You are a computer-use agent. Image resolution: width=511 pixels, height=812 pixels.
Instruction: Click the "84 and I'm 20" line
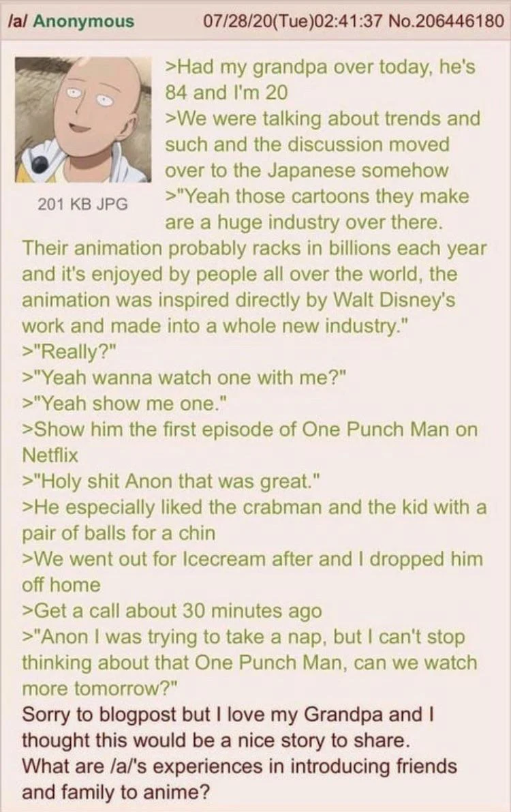(x=226, y=93)
